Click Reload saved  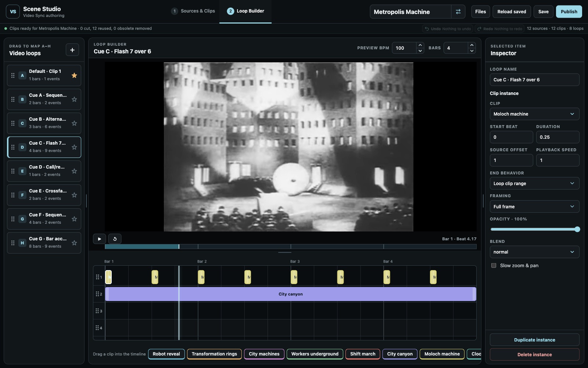click(x=512, y=12)
